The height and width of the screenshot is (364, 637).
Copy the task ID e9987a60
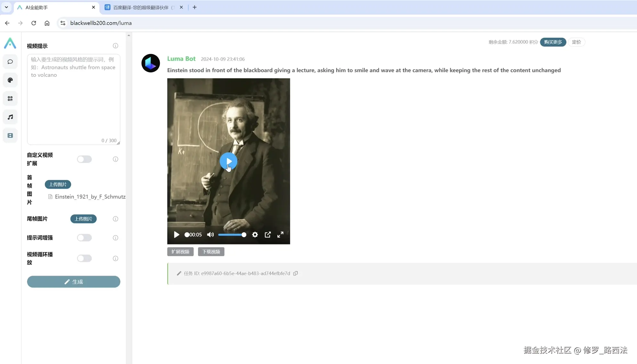(295, 273)
